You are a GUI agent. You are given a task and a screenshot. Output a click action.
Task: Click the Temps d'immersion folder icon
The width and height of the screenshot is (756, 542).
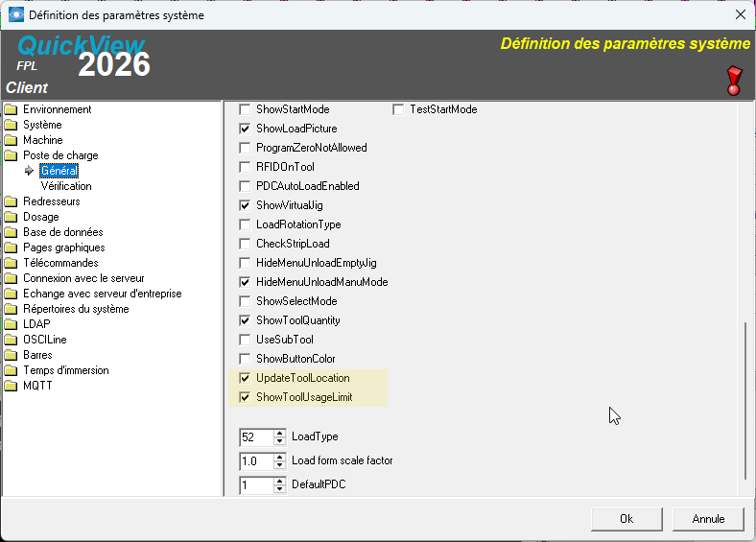(x=11, y=371)
